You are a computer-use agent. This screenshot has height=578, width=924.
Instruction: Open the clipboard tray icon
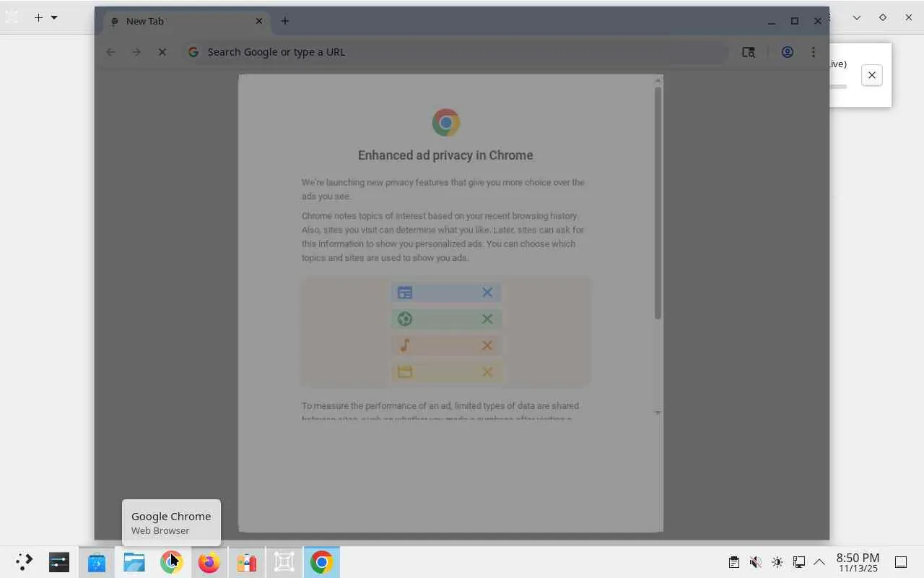[x=734, y=562]
